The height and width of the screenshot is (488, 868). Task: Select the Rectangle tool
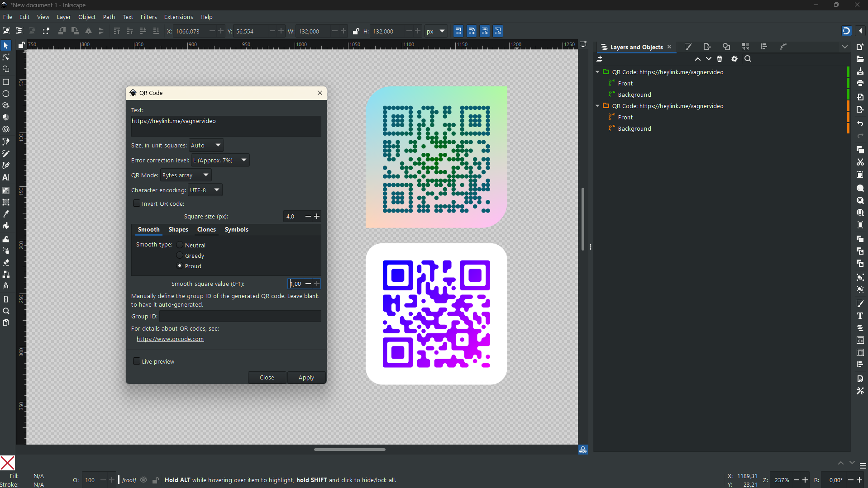(6, 82)
